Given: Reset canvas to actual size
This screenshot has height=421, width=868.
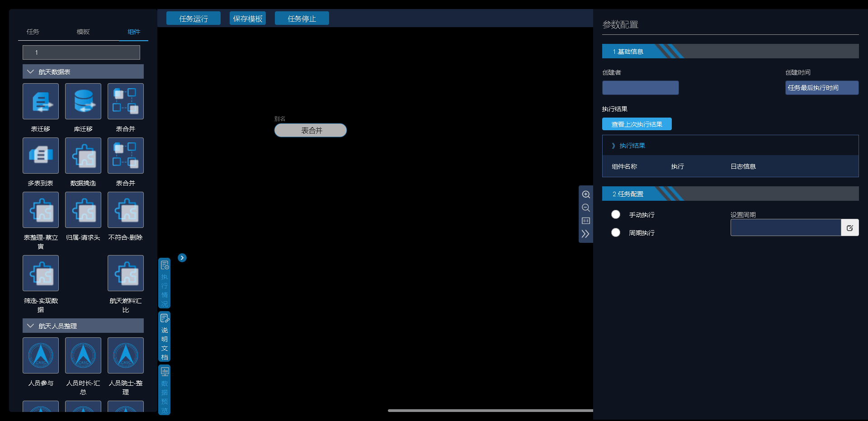Looking at the screenshot, I should pyautogui.click(x=586, y=221).
